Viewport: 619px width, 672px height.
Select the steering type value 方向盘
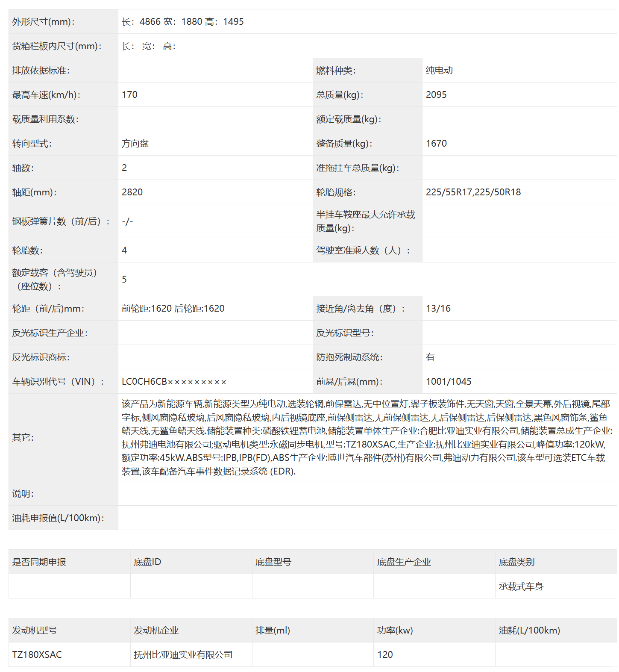click(135, 144)
